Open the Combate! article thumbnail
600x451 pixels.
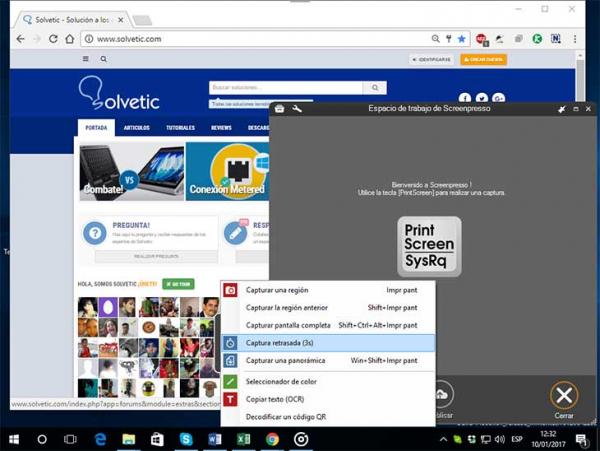point(132,171)
